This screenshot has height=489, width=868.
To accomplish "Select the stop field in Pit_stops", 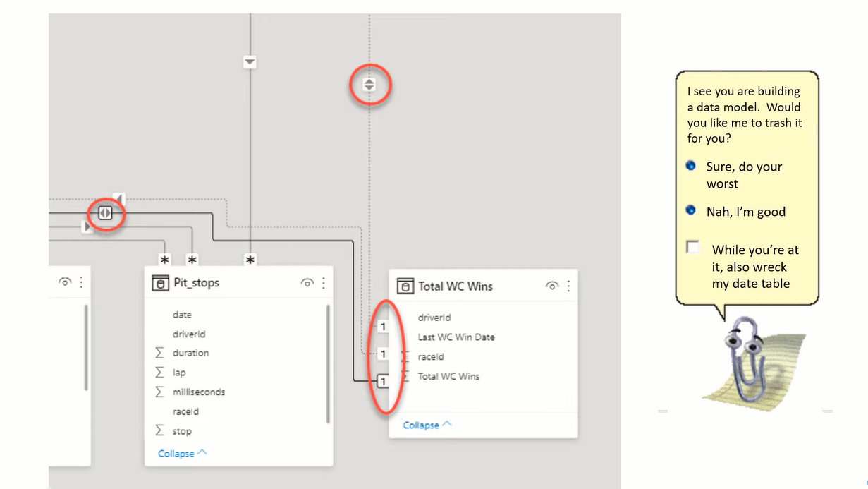I will [182, 431].
